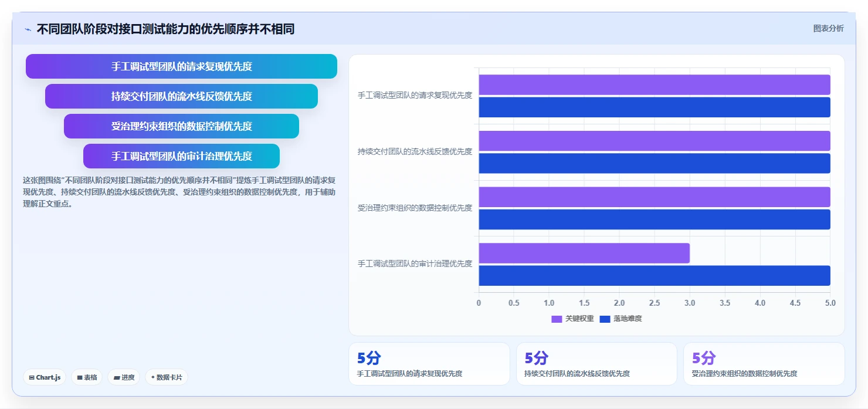
Task: Click y-axis label 手工调试型团队的审计治理优先度
Action: [x=415, y=264]
